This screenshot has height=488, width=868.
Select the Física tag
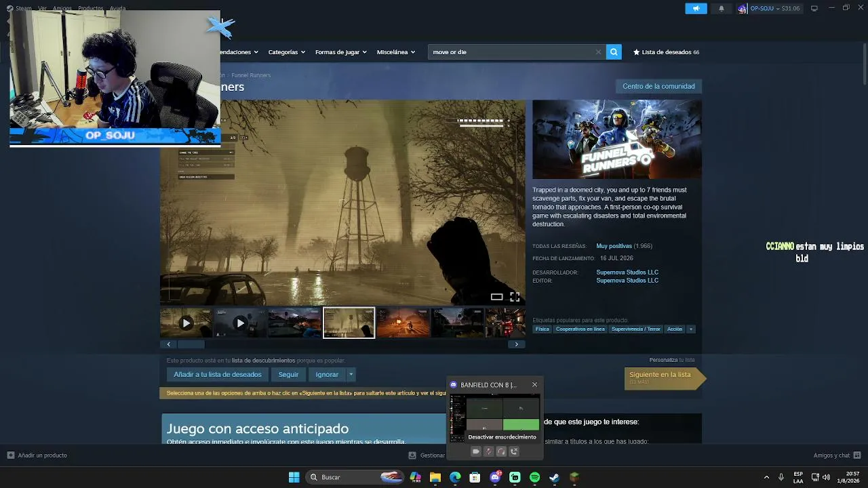(x=542, y=329)
